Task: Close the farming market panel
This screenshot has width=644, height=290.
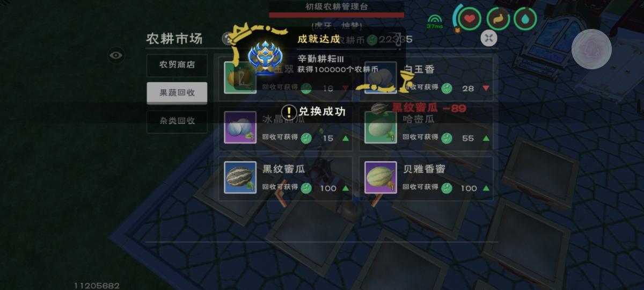Action: click(x=488, y=38)
